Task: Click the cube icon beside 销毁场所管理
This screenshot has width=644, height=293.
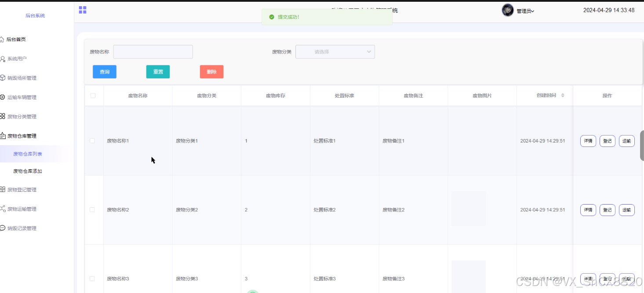Action: pos(3,78)
